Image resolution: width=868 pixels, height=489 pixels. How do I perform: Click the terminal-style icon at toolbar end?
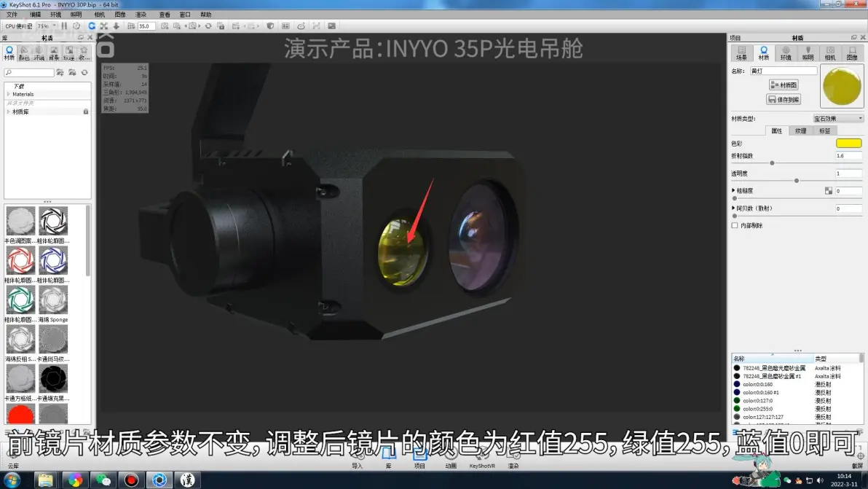[x=331, y=26]
